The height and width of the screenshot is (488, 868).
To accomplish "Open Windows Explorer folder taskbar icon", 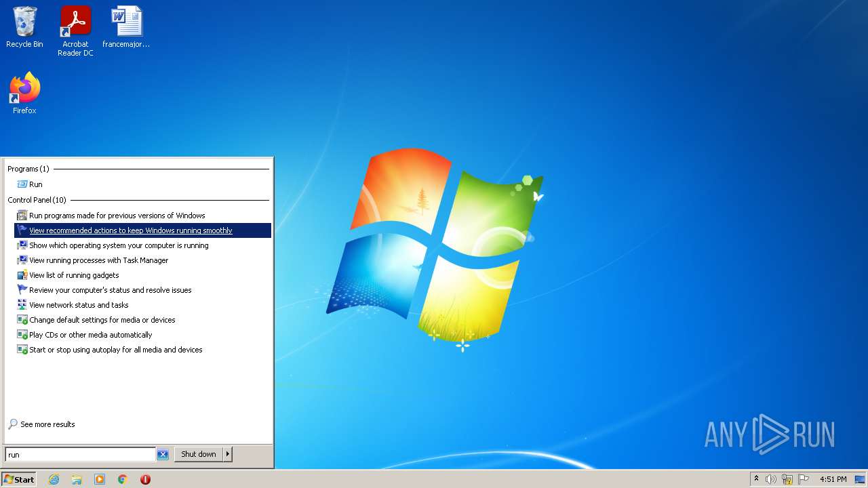I will (x=77, y=479).
